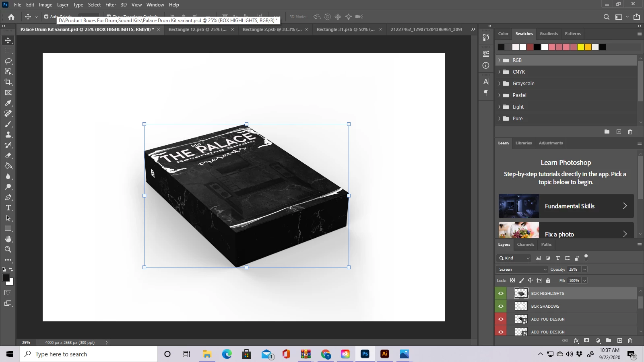Image resolution: width=644 pixels, height=362 pixels.
Task: Select the Path Selection tool
Action: pos(8,218)
